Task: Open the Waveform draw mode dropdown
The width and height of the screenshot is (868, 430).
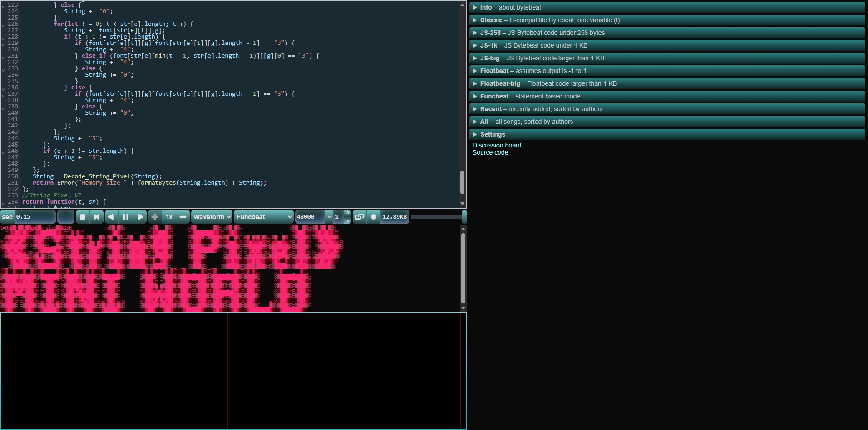Action: pyautogui.click(x=212, y=217)
